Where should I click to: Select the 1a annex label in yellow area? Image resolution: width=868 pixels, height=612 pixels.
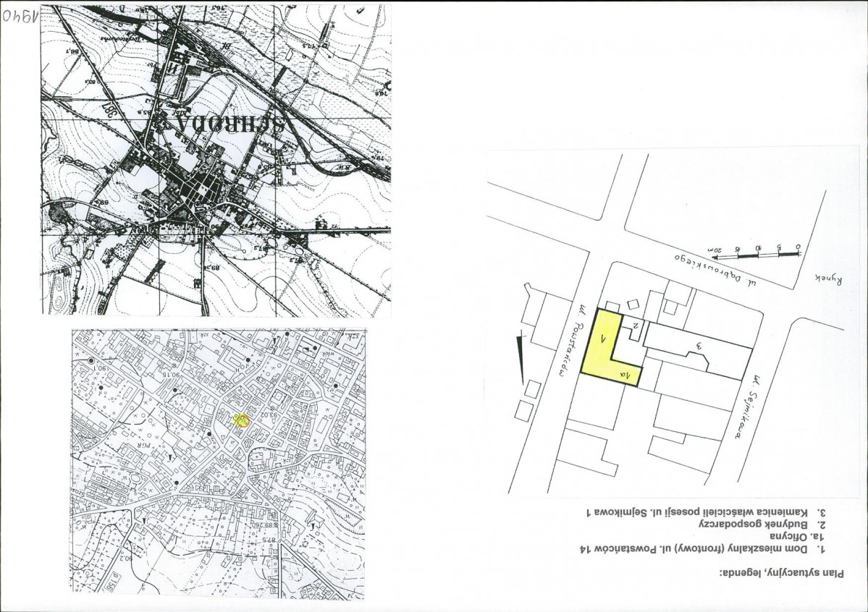[627, 376]
